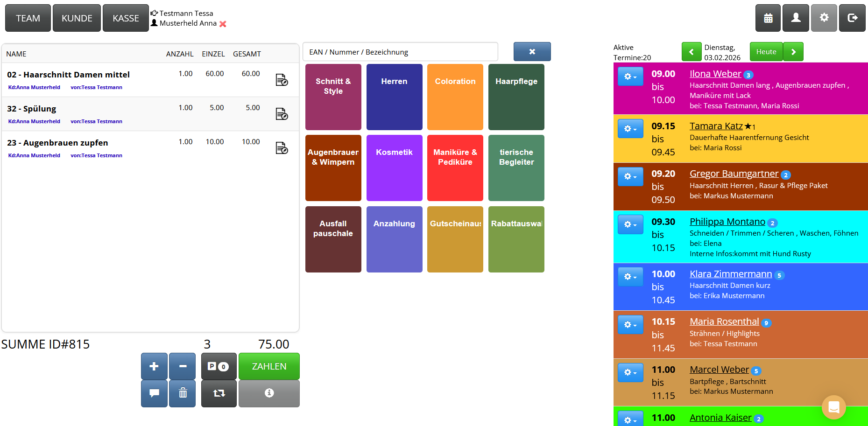Open the chat support bubble
Screen dimensions: 868x426
833,407
